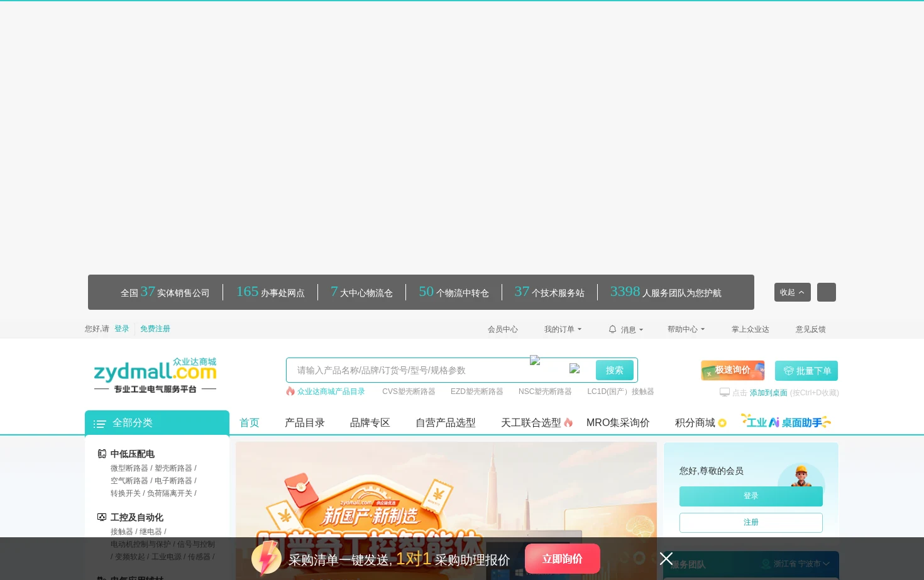924x580 pixels.
Task: Click the 中低压配电 category icon
Action: pos(102,454)
